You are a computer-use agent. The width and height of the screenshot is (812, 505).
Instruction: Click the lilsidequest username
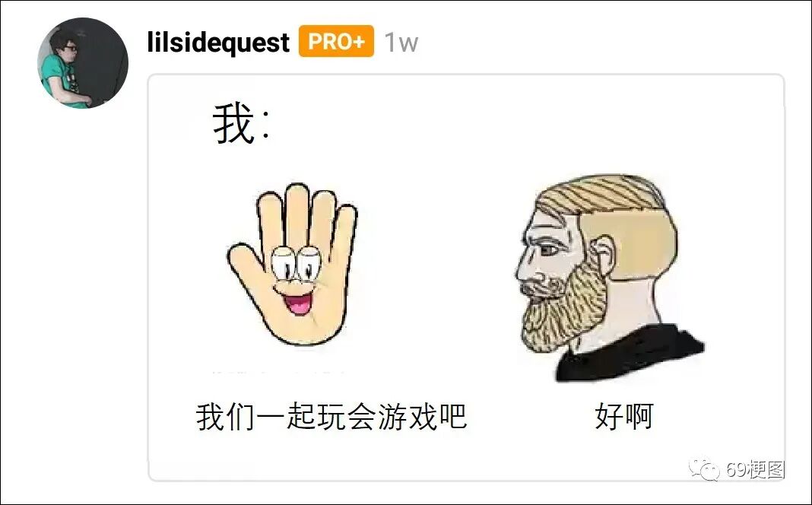tap(218, 41)
